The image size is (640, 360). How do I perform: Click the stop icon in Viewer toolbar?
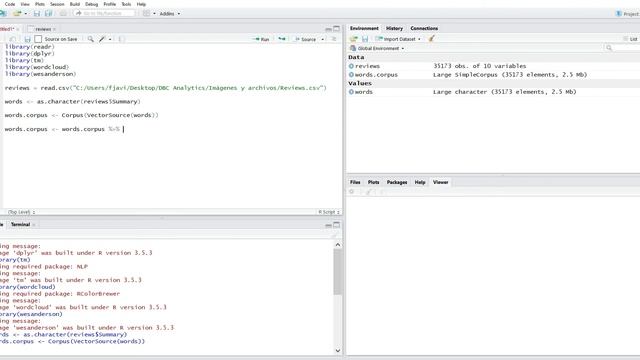pyautogui.click(x=352, y=191)
